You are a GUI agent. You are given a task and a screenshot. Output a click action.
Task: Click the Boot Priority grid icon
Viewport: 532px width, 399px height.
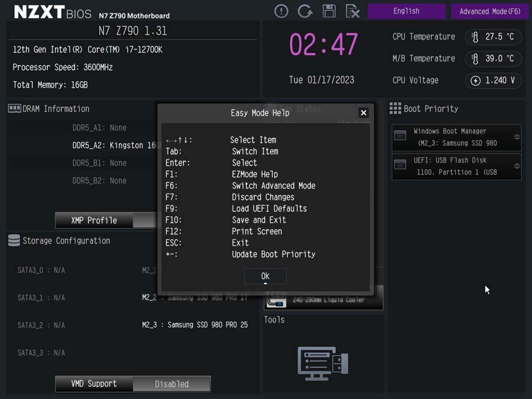click(395, 108)
